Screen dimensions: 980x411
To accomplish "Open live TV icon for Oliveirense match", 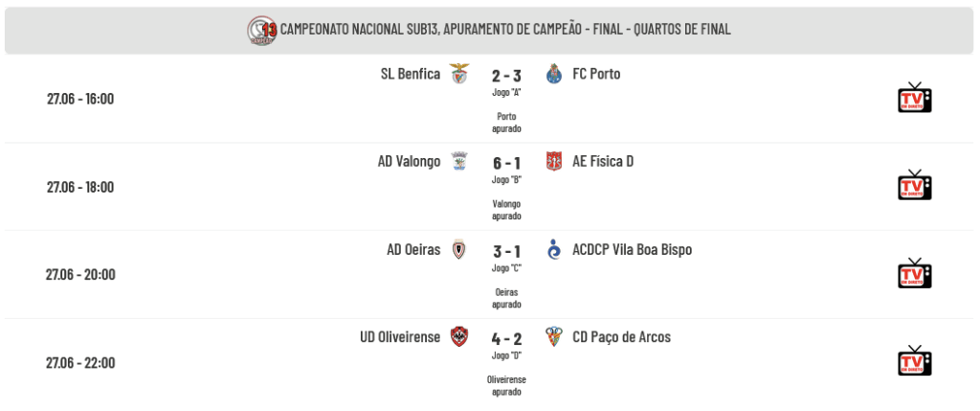I will coord(914,361).
